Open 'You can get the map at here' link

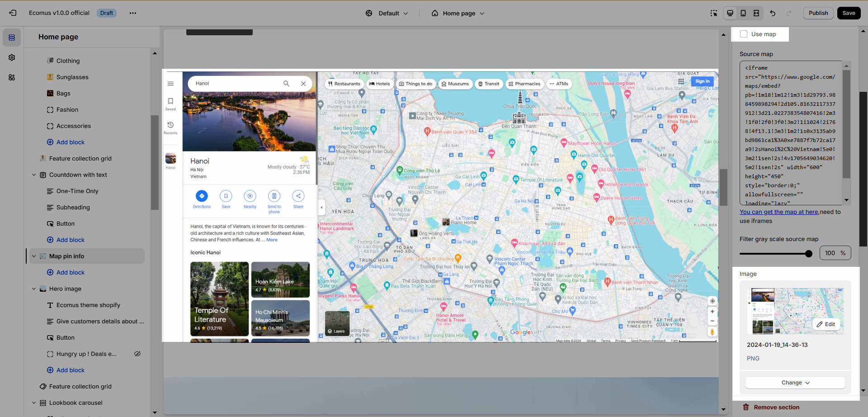(x=778, y=212)
